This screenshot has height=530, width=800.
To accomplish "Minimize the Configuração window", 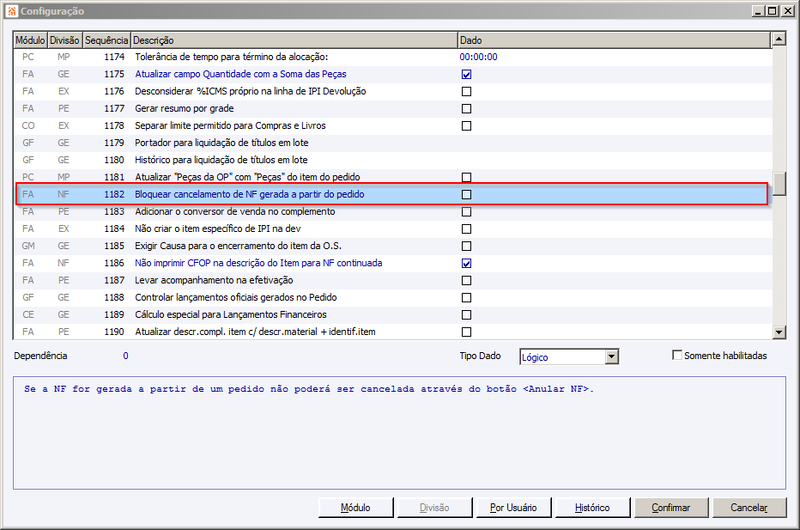I will coord(758,11).
